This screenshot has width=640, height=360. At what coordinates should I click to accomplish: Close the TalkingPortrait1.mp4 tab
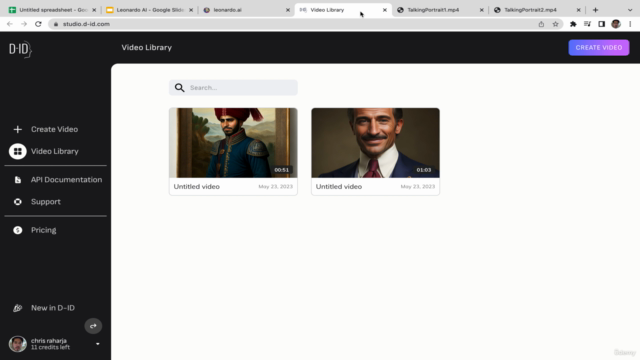pos(482,10)
